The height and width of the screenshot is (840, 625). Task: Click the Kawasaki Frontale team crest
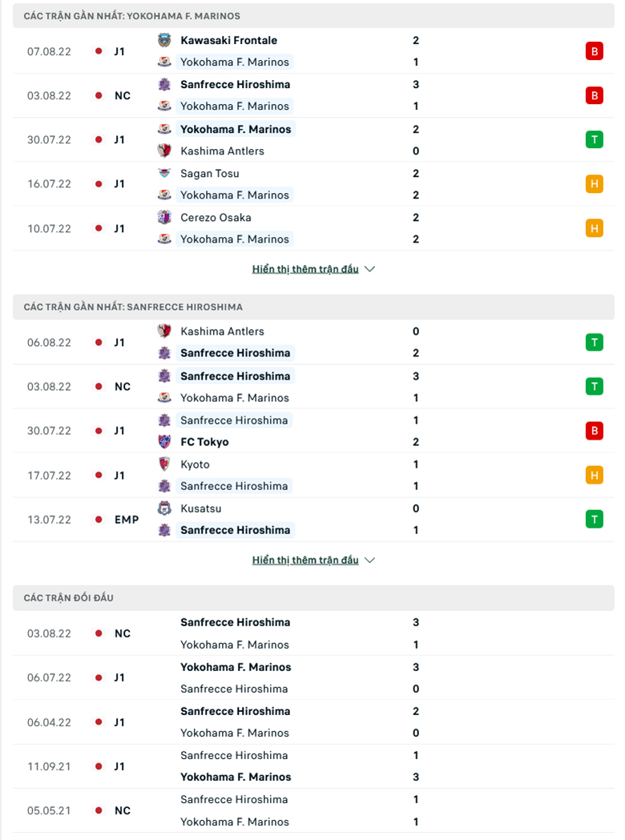tap(164, 40)
